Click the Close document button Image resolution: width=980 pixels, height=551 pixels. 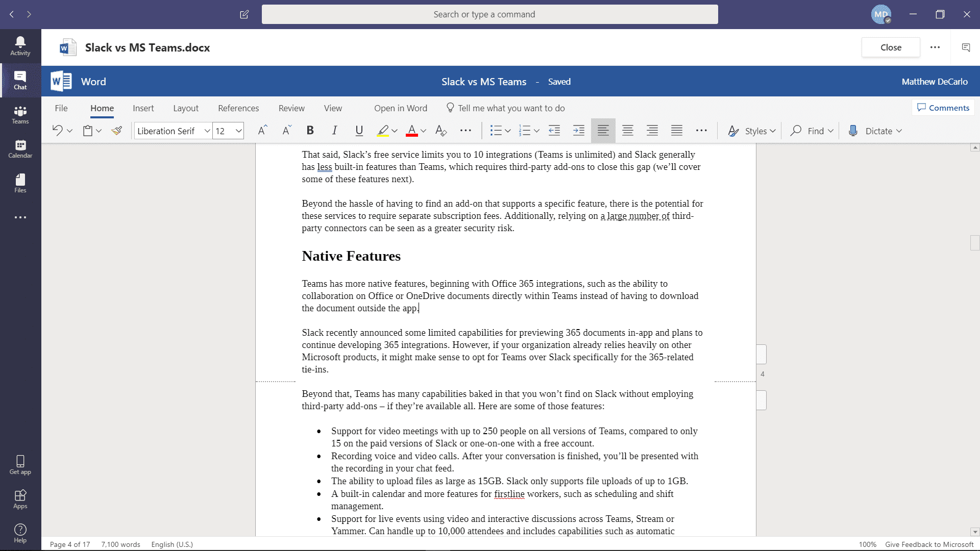[x=891, y=47]
